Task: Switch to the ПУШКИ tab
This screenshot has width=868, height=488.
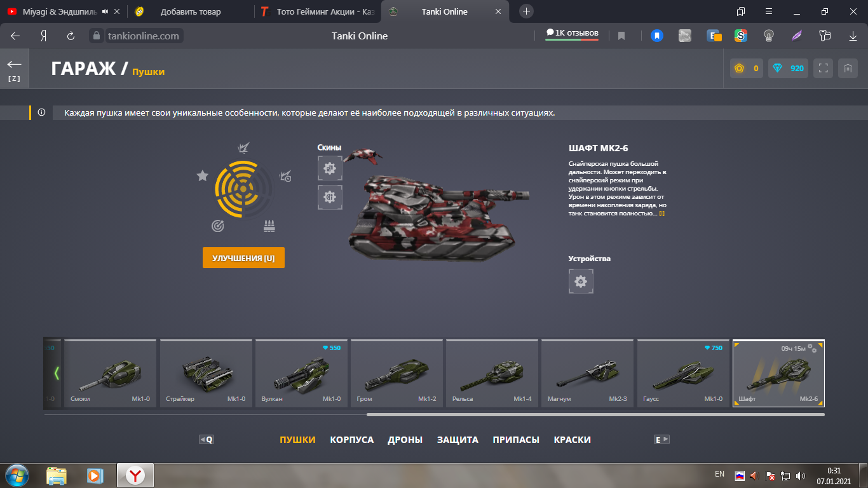Action: 297,440
